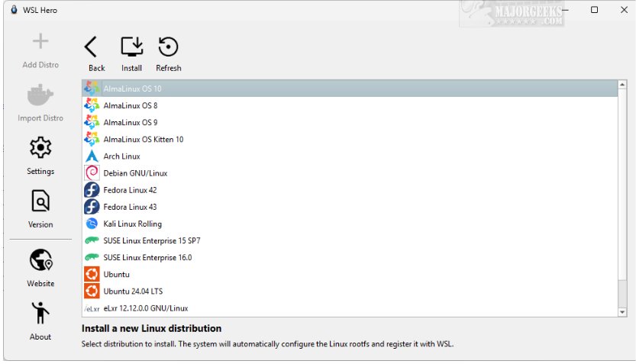Click the Kali Linux dragon icon
This screenshot has height=364, width=636.
click(x=92, y=224)
